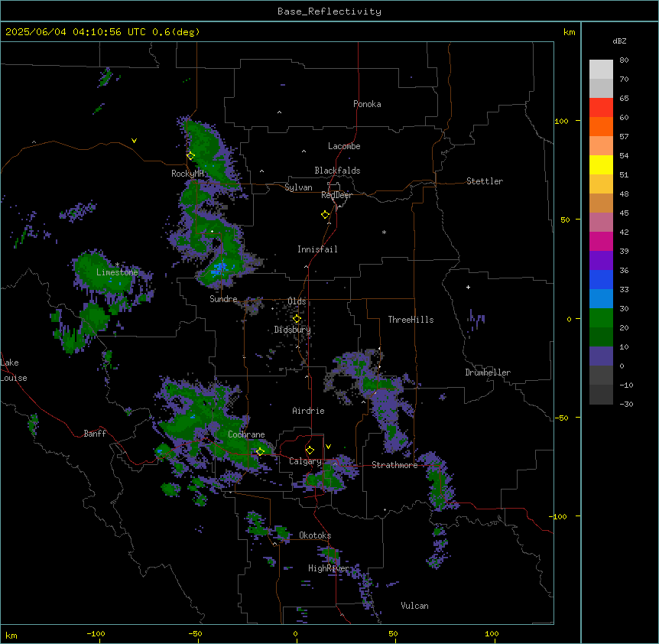The width and height of the screenshot is (659, 644).
Task: Click the Strathmore label
Action: (x=394, y=465)
